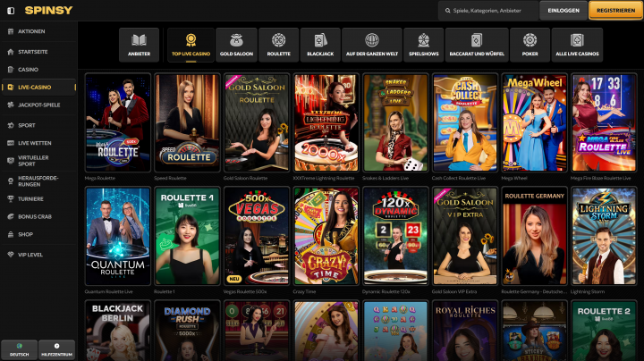Open the Roulette 1 game thumbnail
Image resolution: width=644 pixels, height=361 pixels.
[x=187, y=236]
